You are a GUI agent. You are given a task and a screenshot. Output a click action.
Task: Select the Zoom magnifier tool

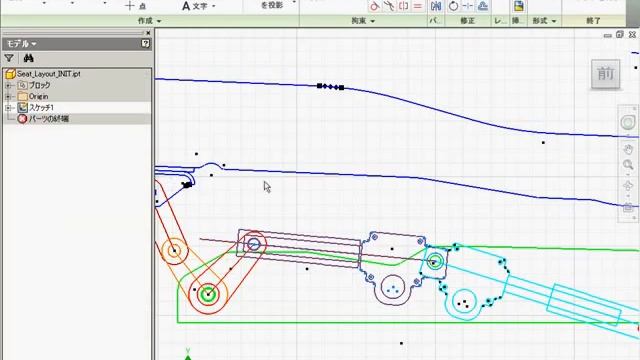[x=628, y=165]
